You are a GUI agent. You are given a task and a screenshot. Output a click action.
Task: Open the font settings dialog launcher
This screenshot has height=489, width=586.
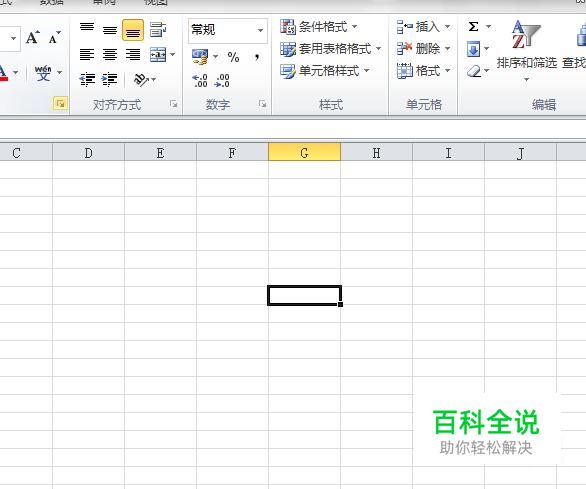(x=60, y=104)
